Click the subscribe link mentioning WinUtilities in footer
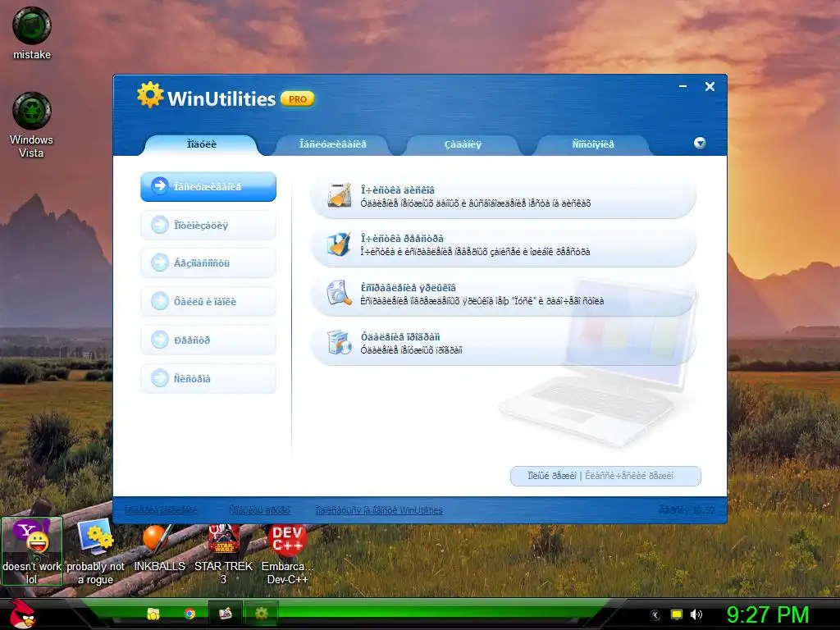This screenshot has height=630, width=840. point(379,510)
